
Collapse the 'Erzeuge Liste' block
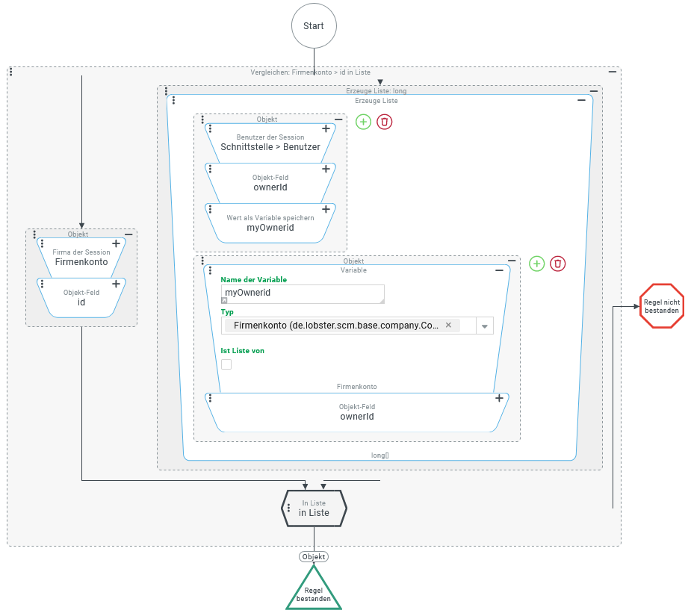point(583,100)
